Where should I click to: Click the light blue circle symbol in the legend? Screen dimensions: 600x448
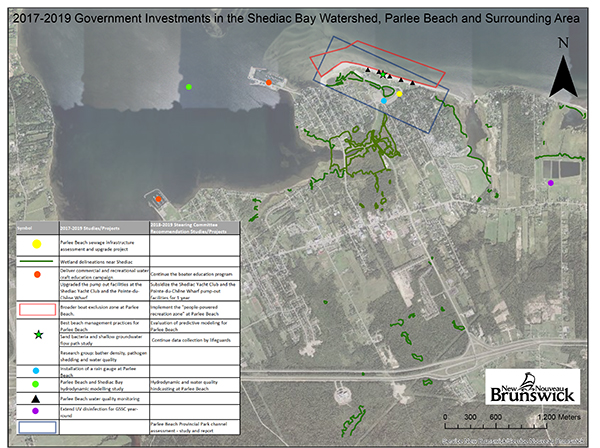[36, 371]
